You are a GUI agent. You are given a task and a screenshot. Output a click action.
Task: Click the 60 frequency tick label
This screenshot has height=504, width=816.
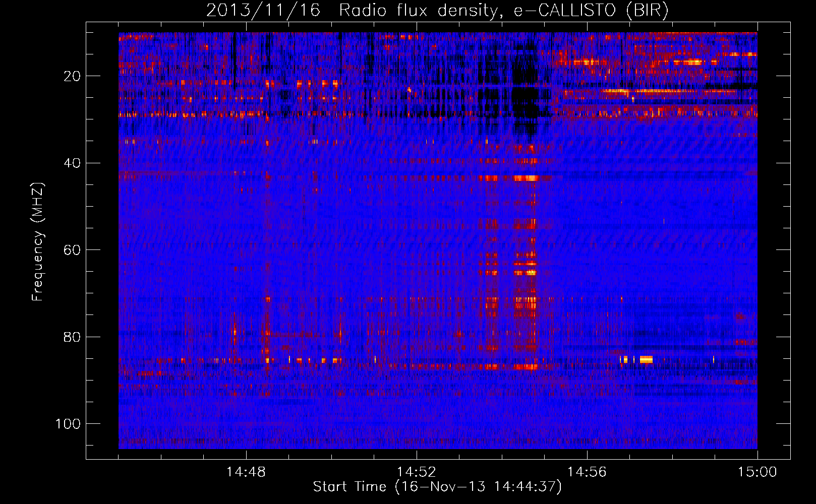tap(72, 250)
